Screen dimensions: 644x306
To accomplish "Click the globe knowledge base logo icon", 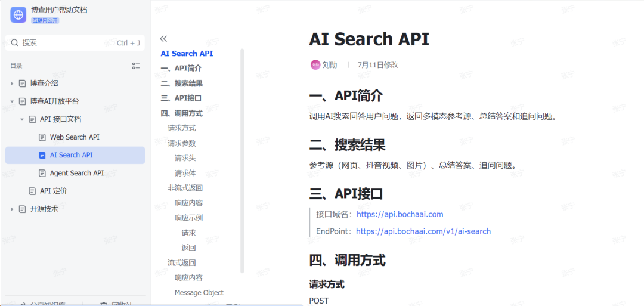I will click(18, 15).
